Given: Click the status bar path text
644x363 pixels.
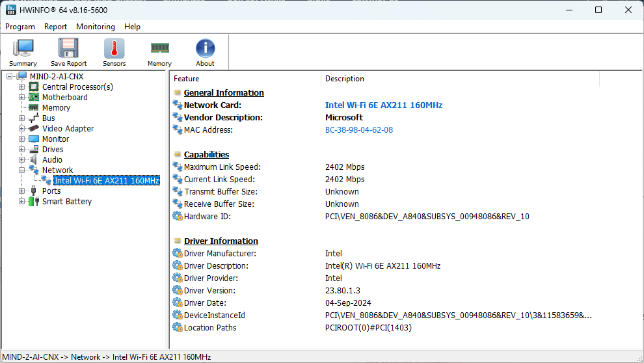Looking at the screenshot, I should tap(107, 357).
